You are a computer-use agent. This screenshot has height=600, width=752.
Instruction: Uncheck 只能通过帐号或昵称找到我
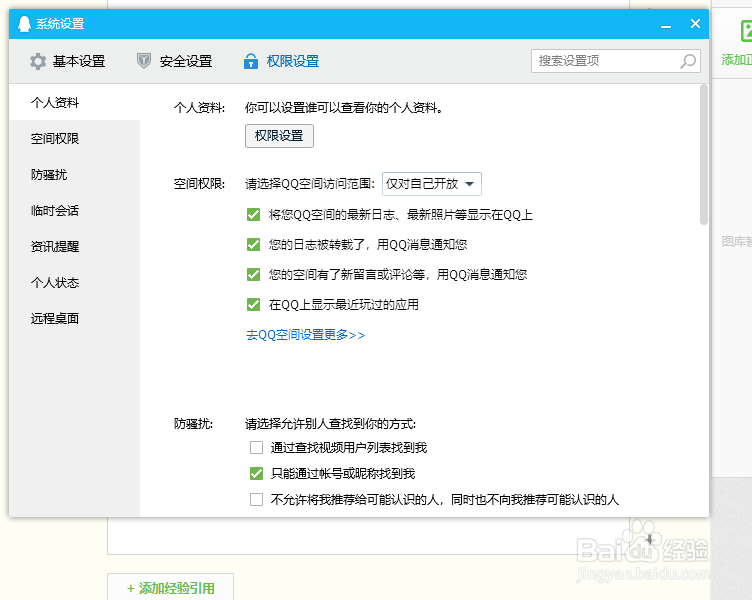[x=256, y=474]
